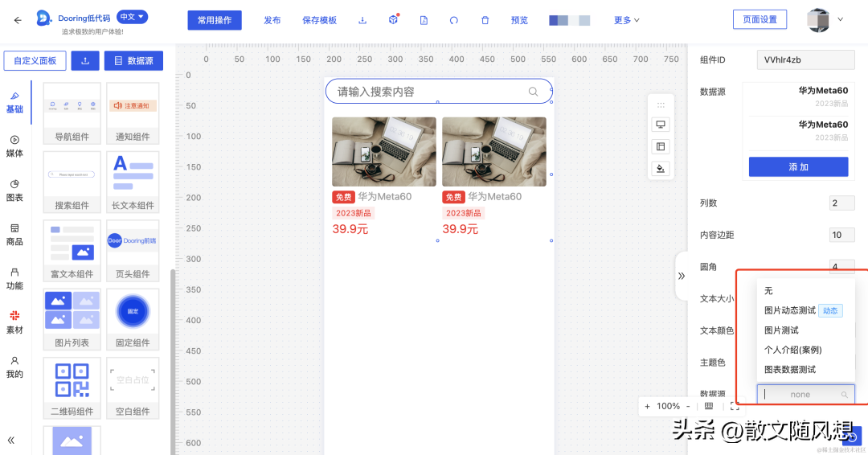Collapse right panel with double chevron
This screenshot has width=868, height=455.
[682, 276]
